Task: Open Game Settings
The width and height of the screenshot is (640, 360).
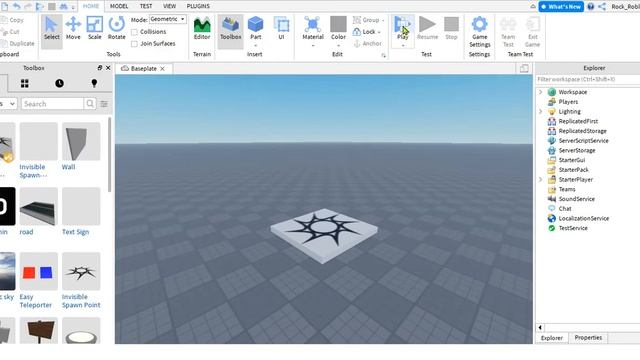Action: pos(480,32)
